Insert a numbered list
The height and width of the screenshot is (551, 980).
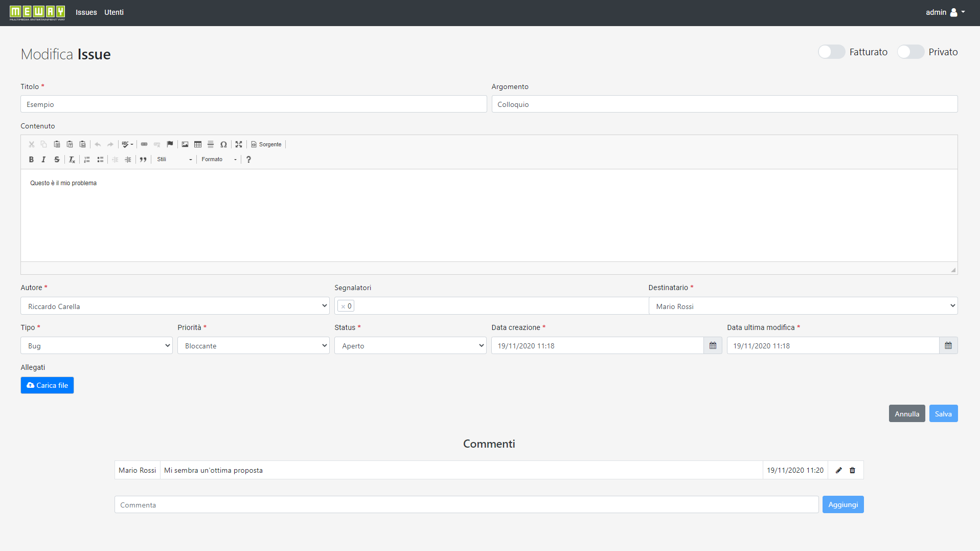pyautogui.click(x=87, y=160)
